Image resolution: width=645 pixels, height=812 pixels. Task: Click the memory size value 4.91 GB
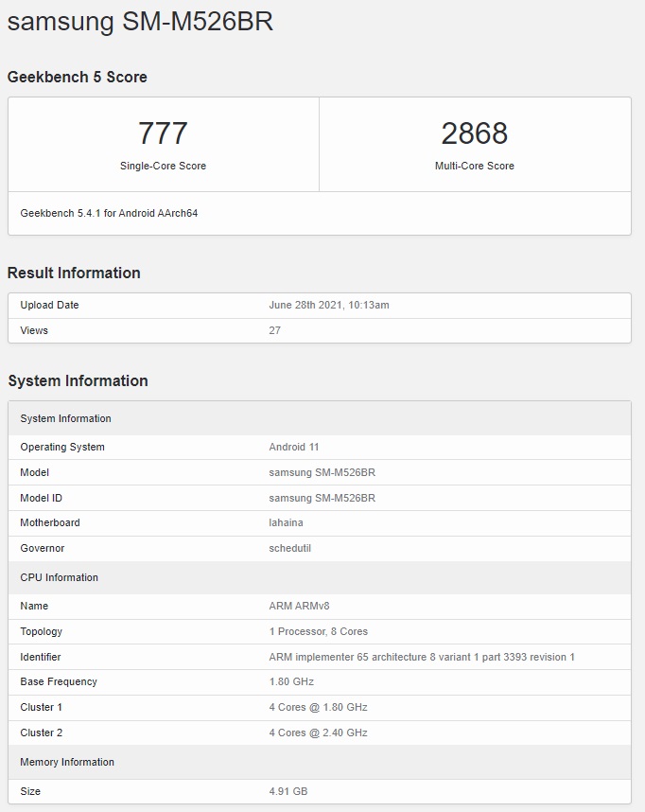pyautogui.click(x=288, y=791)
